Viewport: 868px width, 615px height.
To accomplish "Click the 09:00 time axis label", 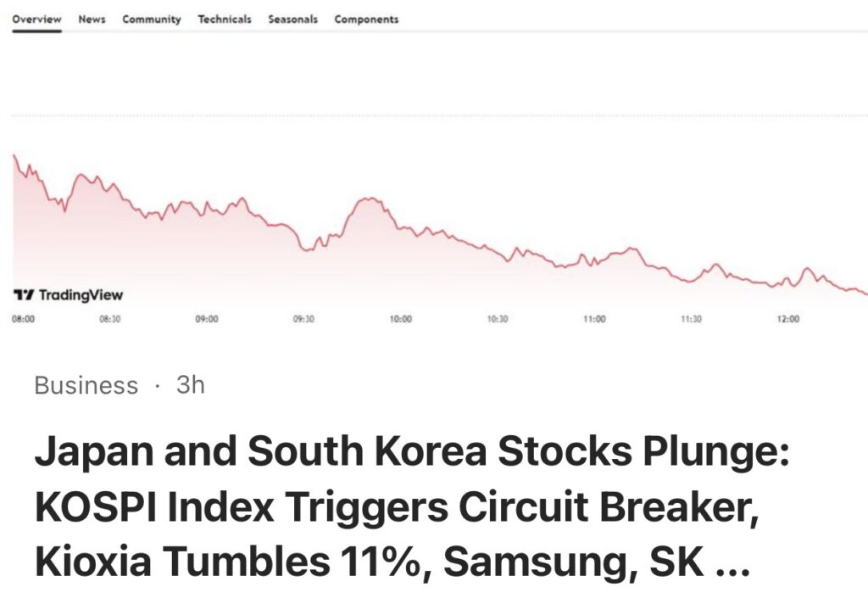I will pyautogui.click(x=207, y=319).
